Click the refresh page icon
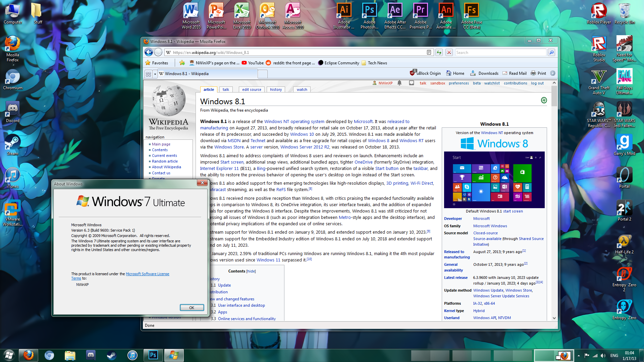644x362 pixels. [439, 52]
